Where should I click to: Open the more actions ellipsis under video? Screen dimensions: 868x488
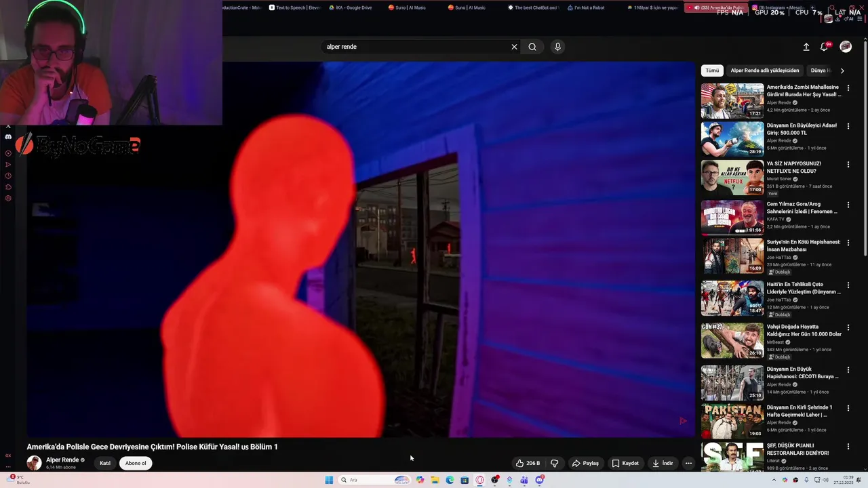(688, 464)
